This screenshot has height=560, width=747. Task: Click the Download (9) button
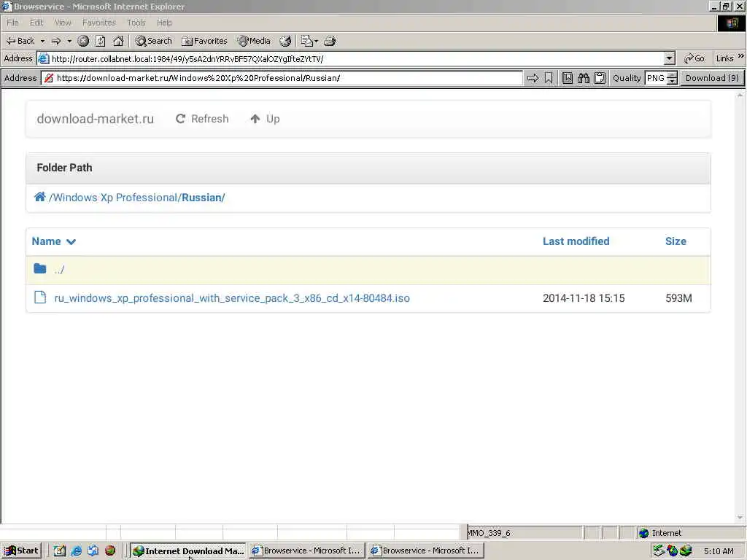click(x=712, y=78)
